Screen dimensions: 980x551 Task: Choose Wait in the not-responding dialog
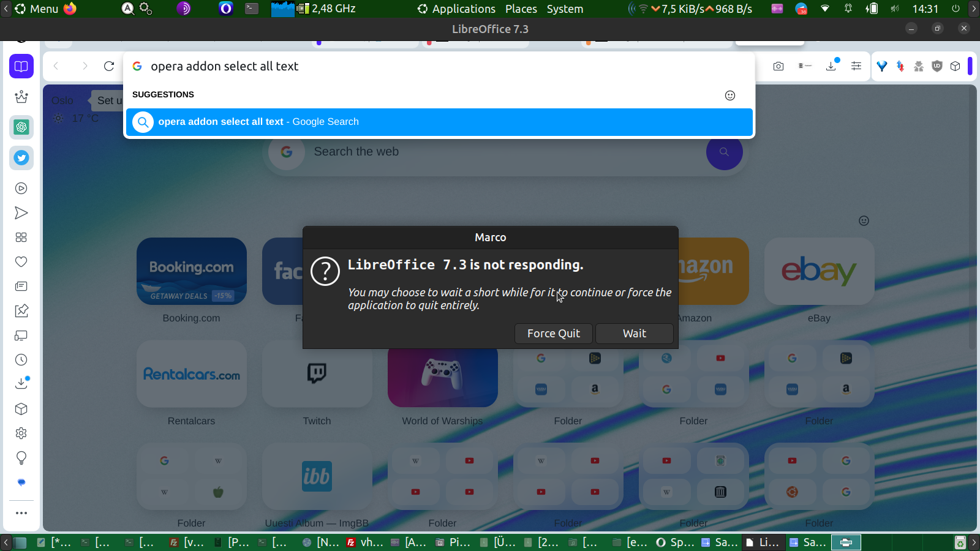[x=635, y=334]
